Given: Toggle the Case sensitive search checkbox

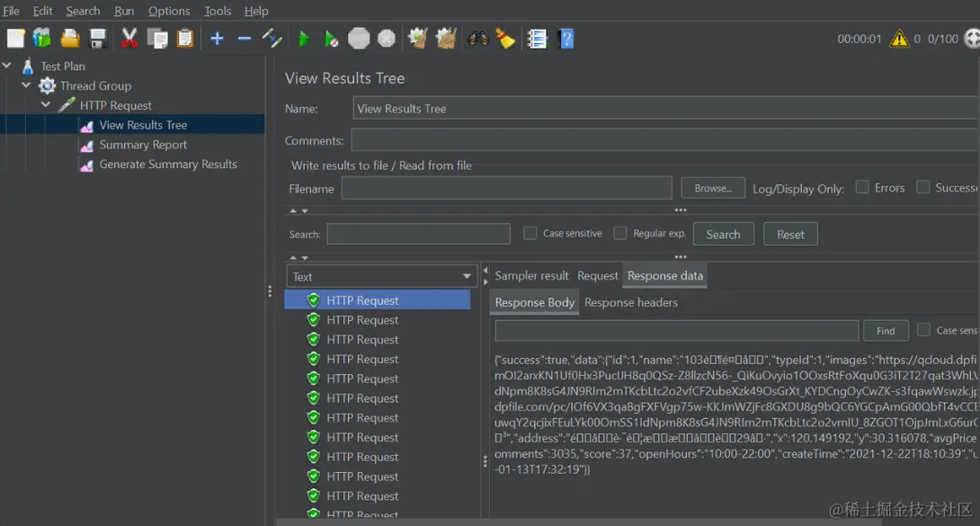Looking at the screenshot, I should click(530, 233).
